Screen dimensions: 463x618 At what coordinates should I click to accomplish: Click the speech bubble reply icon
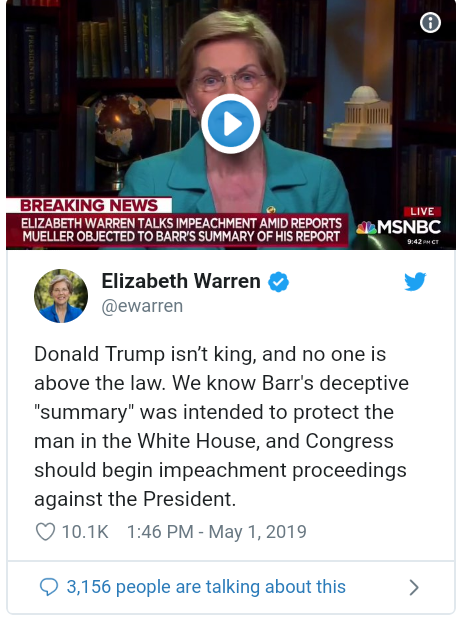pyautogui.click(x=49, y=587)
